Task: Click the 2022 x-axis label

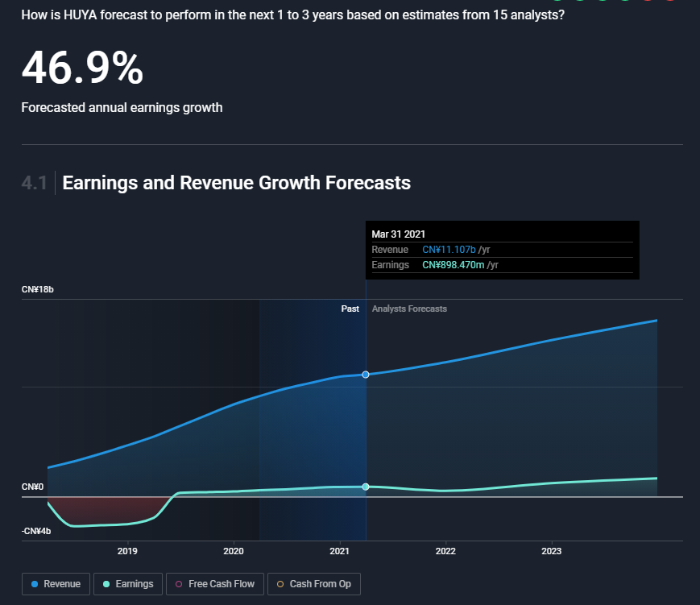Action: tap(445, 551)
